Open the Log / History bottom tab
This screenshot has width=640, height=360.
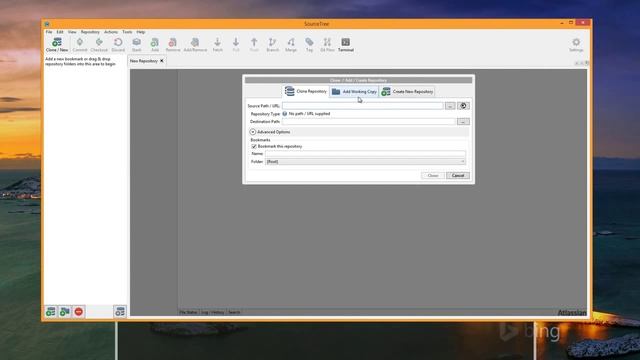(212, 312)
